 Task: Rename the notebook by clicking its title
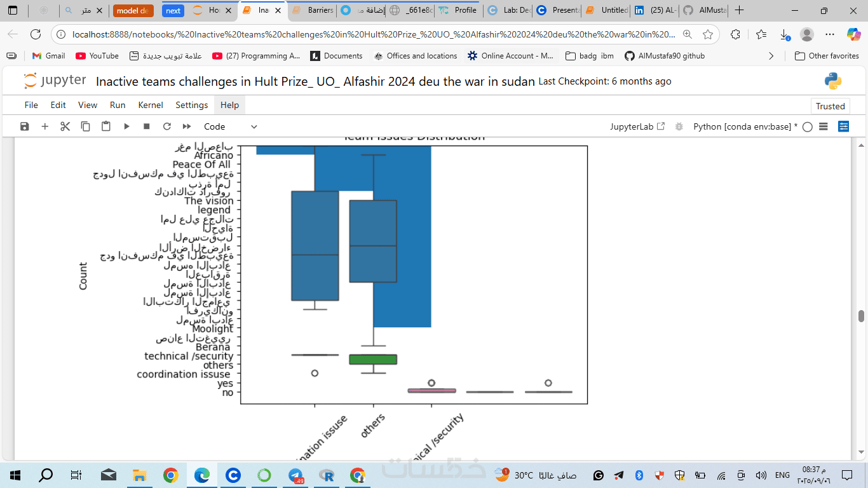315,81
